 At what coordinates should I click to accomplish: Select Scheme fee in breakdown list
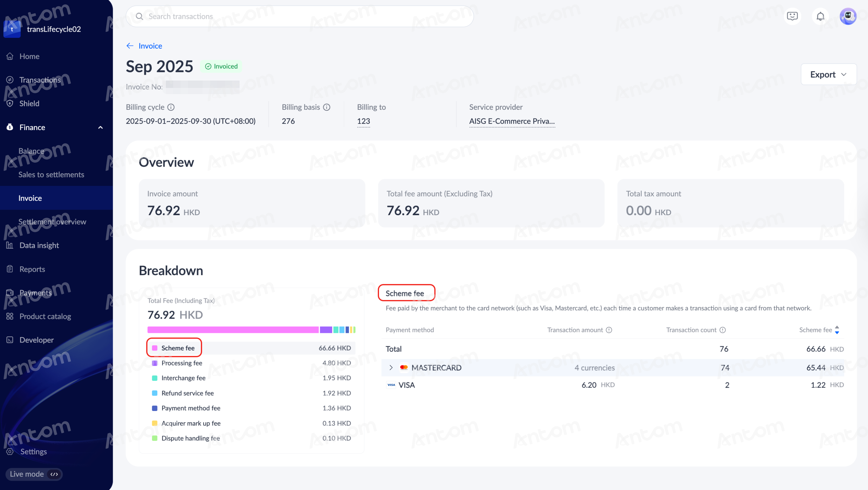click(251, 348)
